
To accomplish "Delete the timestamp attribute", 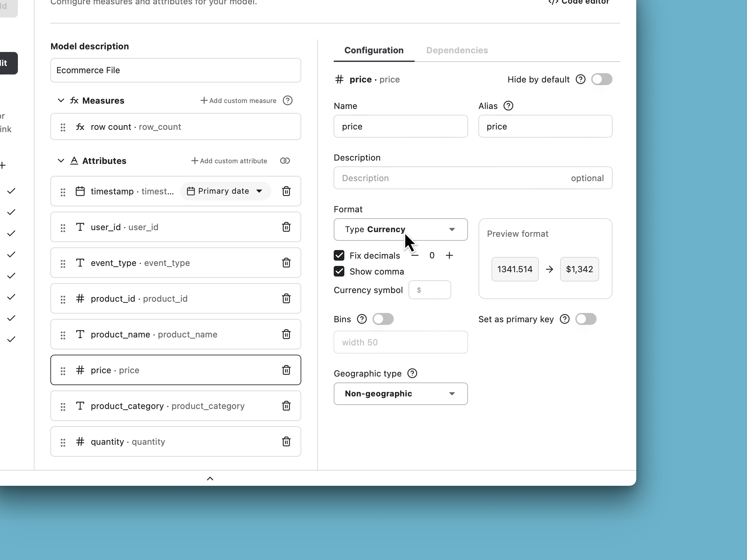I will click(x=286, y=191).
